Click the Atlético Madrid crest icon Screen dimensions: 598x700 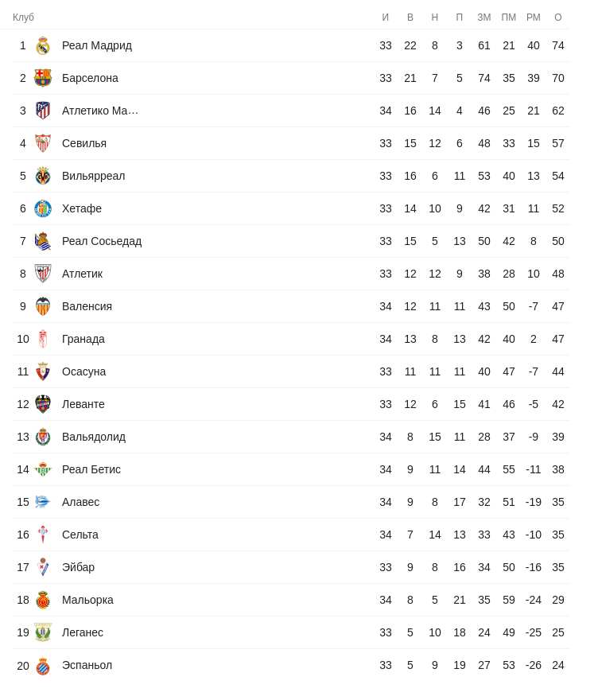point(43,111)
